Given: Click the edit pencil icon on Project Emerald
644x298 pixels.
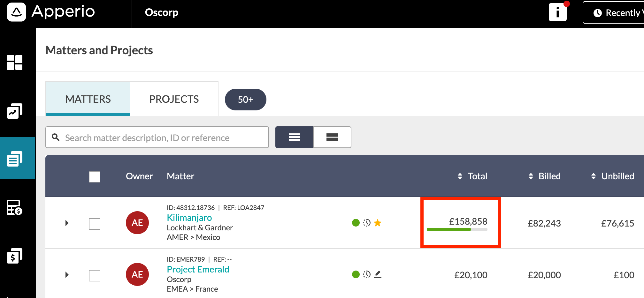Looking at the screenshot, I should 378,274.
